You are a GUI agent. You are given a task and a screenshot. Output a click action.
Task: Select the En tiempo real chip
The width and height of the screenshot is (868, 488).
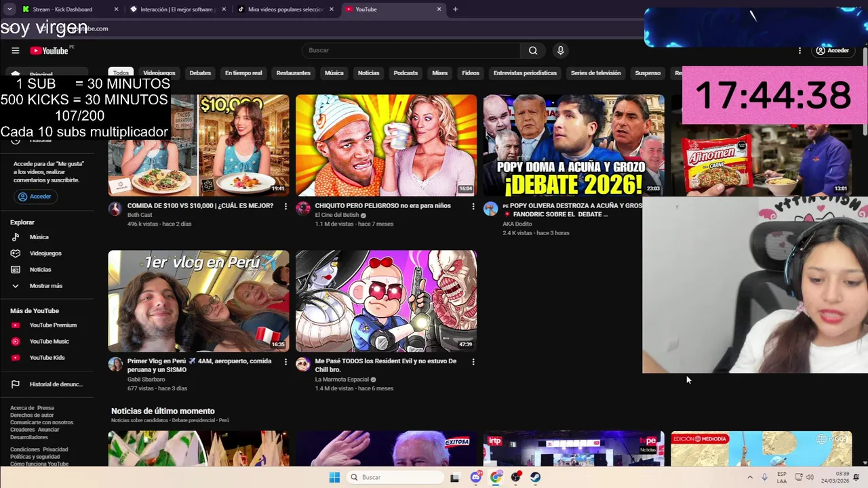click(243, 73)
